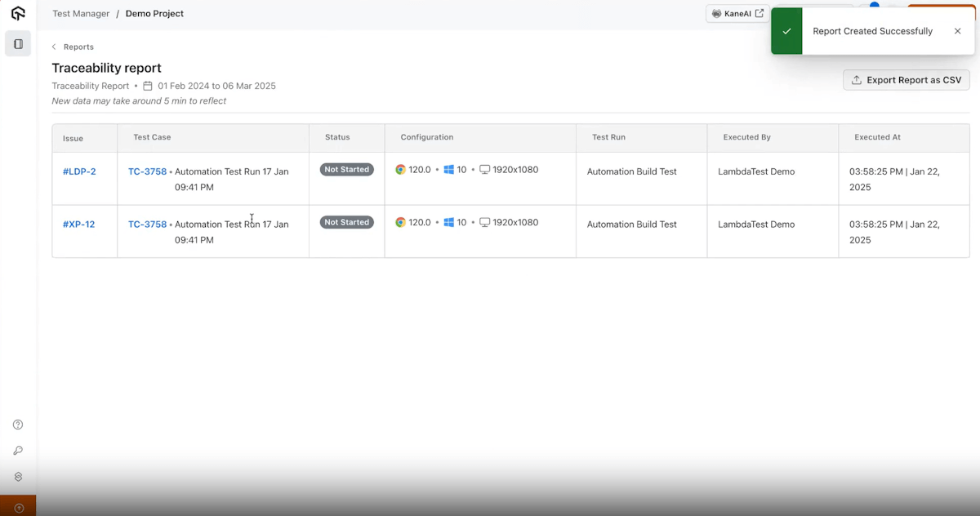Click the layers icon in the left sidebar
The width and height of the screenshot is (980, 516).
18,477
